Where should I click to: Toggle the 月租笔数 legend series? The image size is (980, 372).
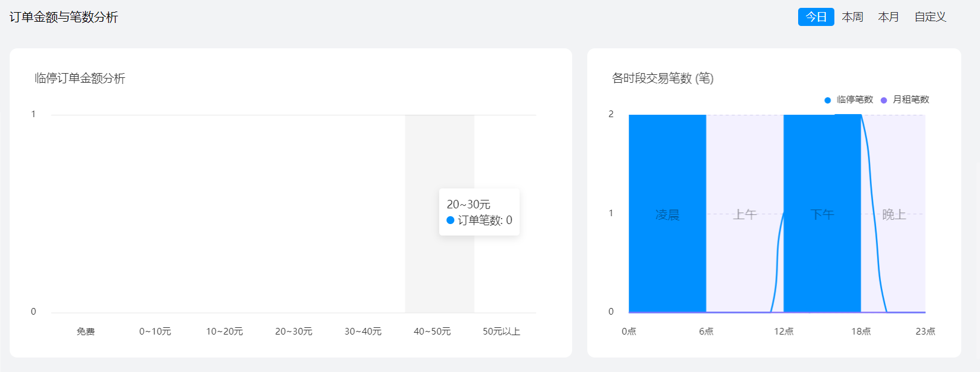[x=911, y=100]
